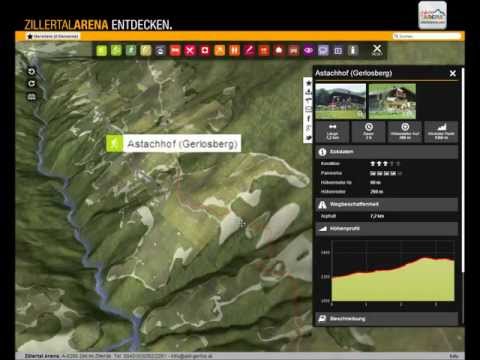Click the Astachhof (Gerlosberg) map label

(x=182, y=144)
